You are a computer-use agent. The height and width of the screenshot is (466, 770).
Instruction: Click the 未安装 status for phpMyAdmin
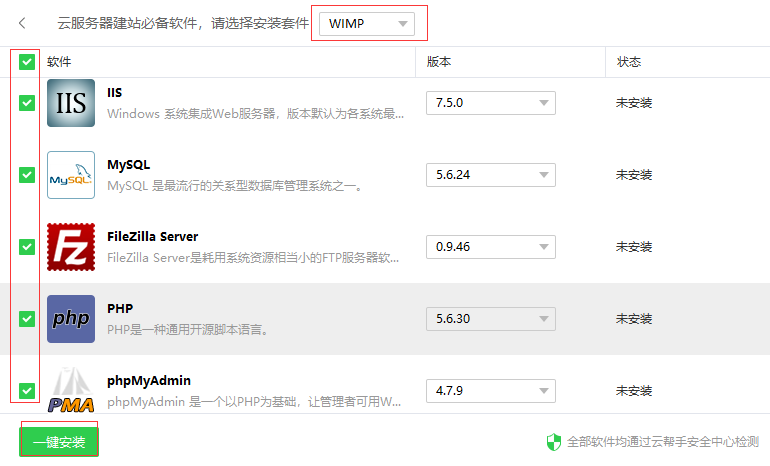[634, 391]
